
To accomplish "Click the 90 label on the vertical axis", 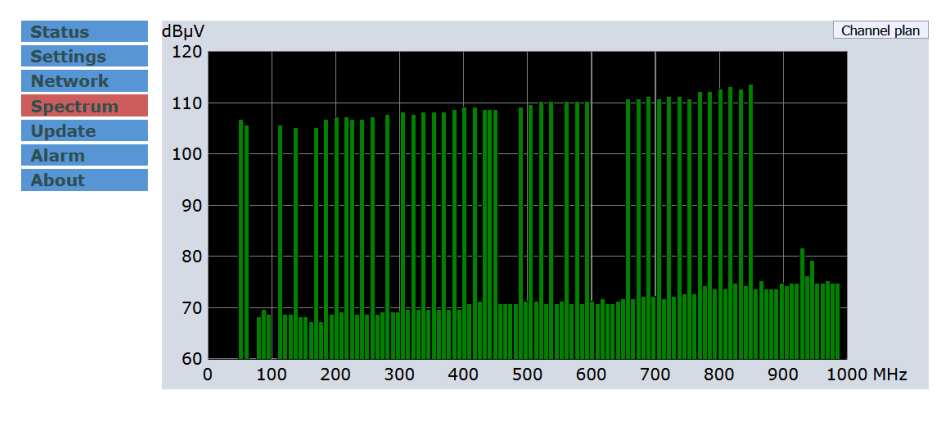I will coord(191,206).
